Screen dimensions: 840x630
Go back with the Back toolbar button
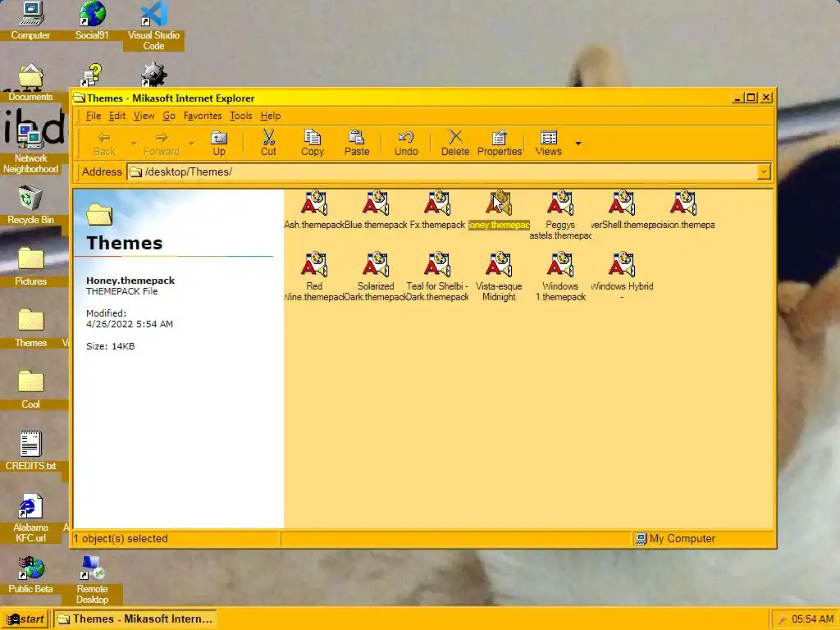click(104, 144)
